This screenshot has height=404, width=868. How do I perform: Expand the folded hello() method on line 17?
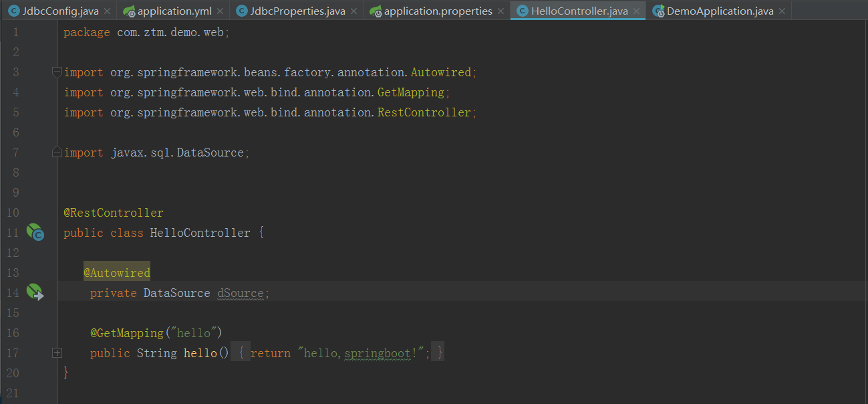click(x=57, y=352)
